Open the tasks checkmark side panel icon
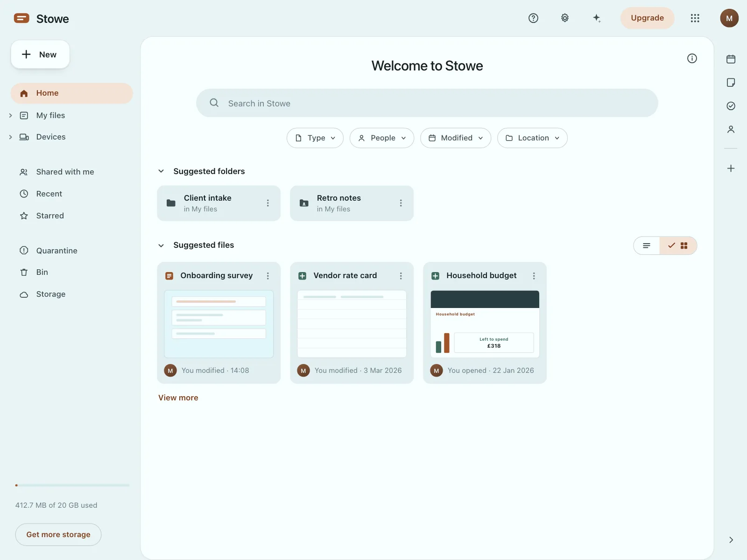747x560 pixels. 731,106
